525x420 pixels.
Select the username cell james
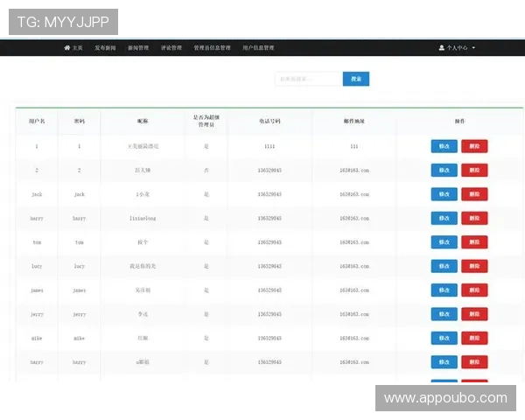[37, 290]
